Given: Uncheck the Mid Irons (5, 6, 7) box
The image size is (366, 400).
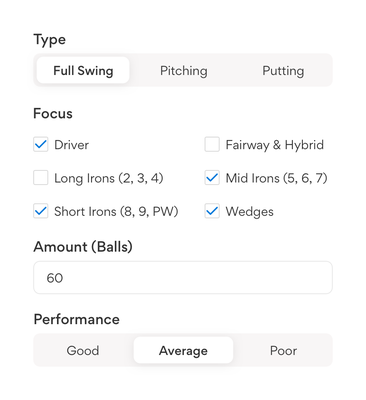Looking at the screenshot, I should click(x=212, y=178).
